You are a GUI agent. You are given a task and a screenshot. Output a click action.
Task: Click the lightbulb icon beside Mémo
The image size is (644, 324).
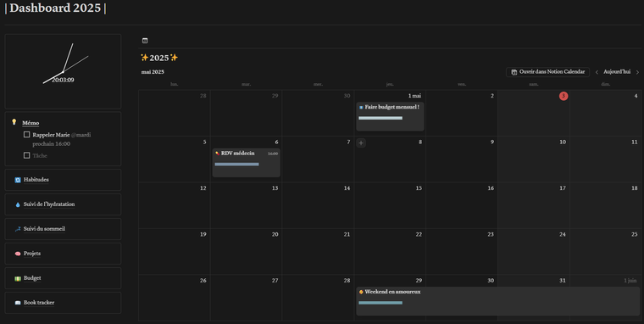(14, 121)
